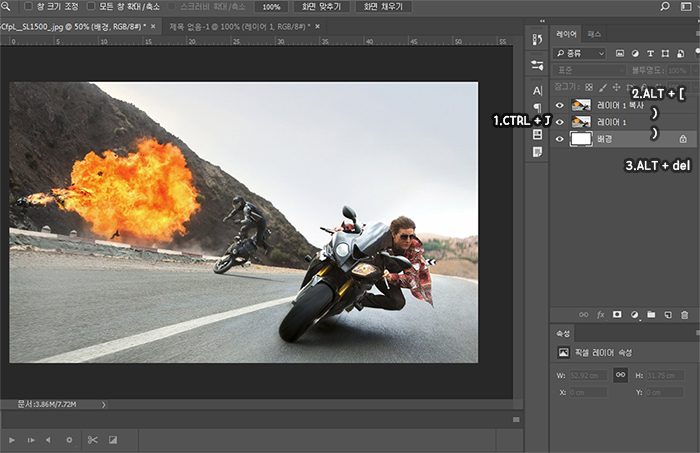Filter layers by smart objects icon
This screenshot has width=700, height=453.
(x=680, y=54)
